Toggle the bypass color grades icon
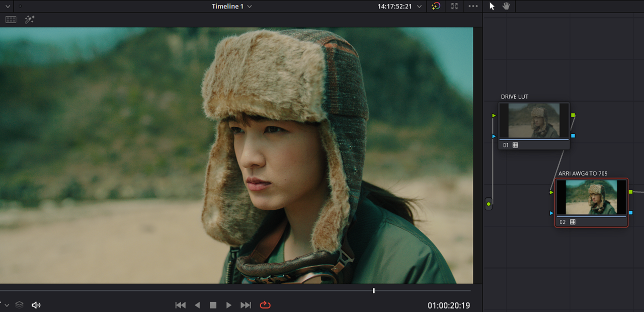Screen dimensions: 644x312 (436, 6)
